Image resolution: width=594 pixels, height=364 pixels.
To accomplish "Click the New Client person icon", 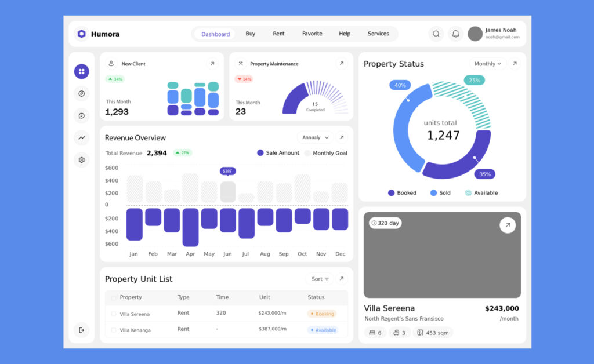I will point(111,64).
